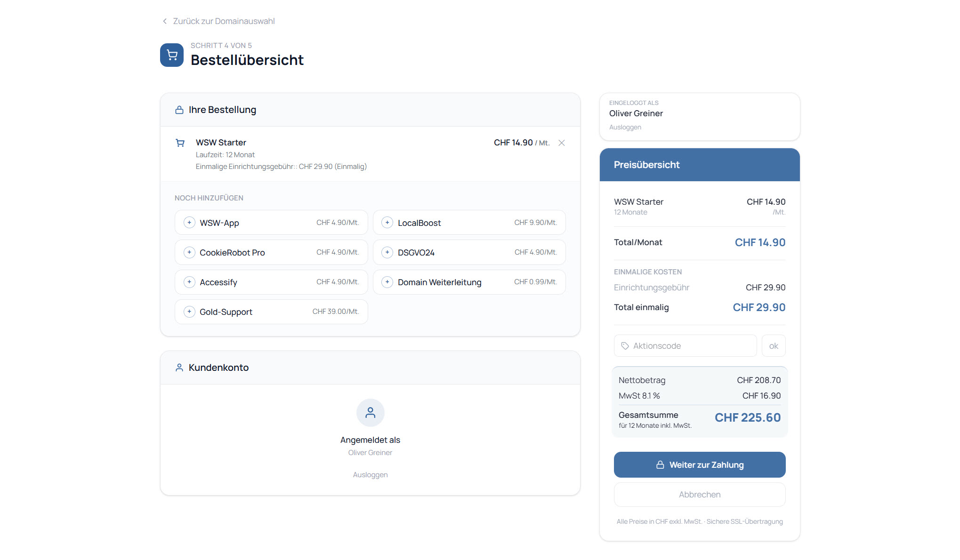Image resolution: width=960 pixels, height=560 pixels.
Task: Cancel the order with Abbrechen
Action: 699,495
